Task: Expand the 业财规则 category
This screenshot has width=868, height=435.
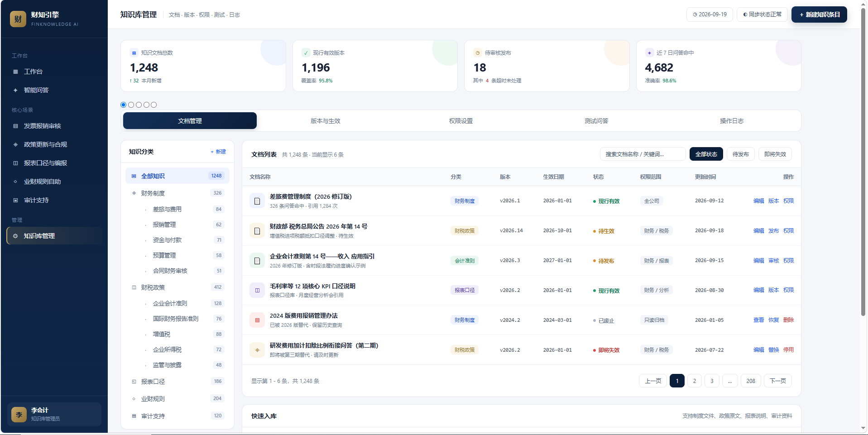Action: (177, 399)
